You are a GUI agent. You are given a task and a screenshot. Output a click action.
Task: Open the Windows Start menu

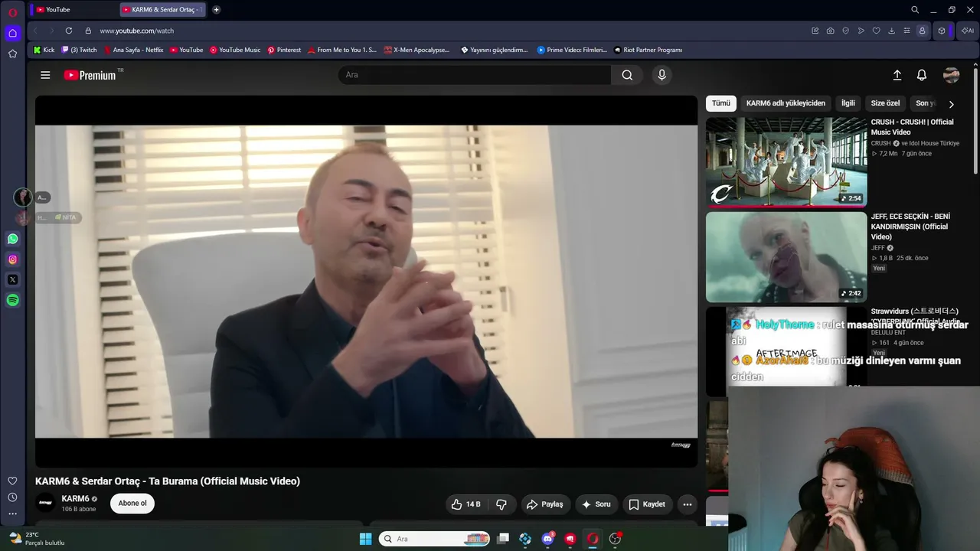click(366, 539)
